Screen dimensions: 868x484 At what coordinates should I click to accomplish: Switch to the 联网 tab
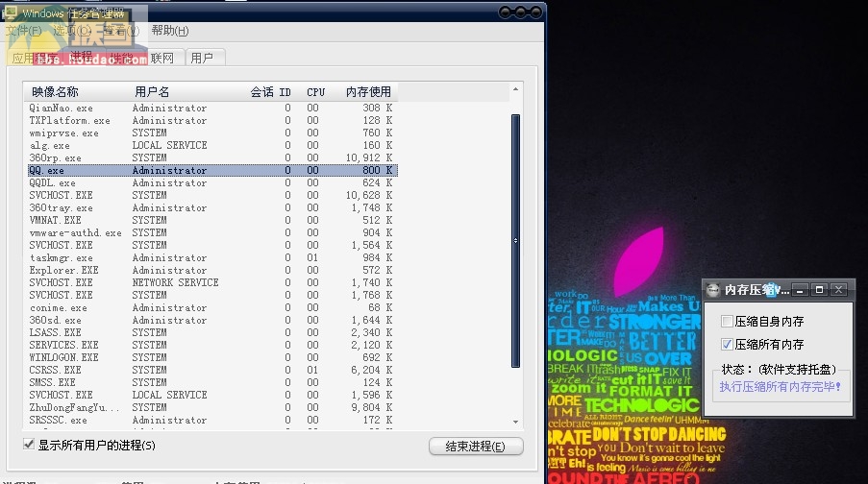(x=162, y=58)
